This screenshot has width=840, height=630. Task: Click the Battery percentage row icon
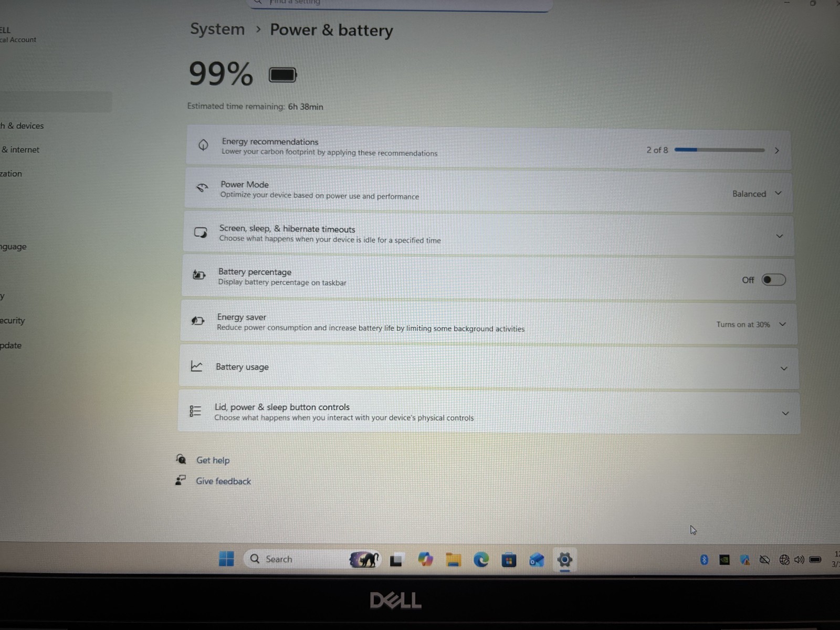pos(199,275)
